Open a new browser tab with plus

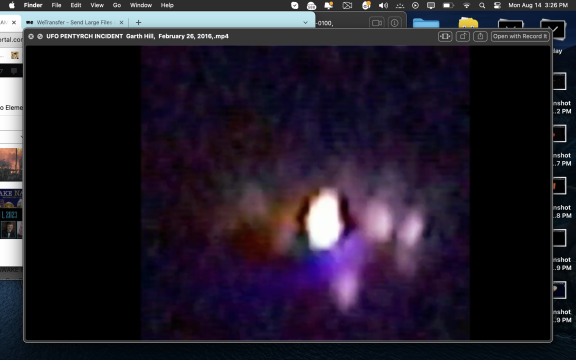[138, 22]
